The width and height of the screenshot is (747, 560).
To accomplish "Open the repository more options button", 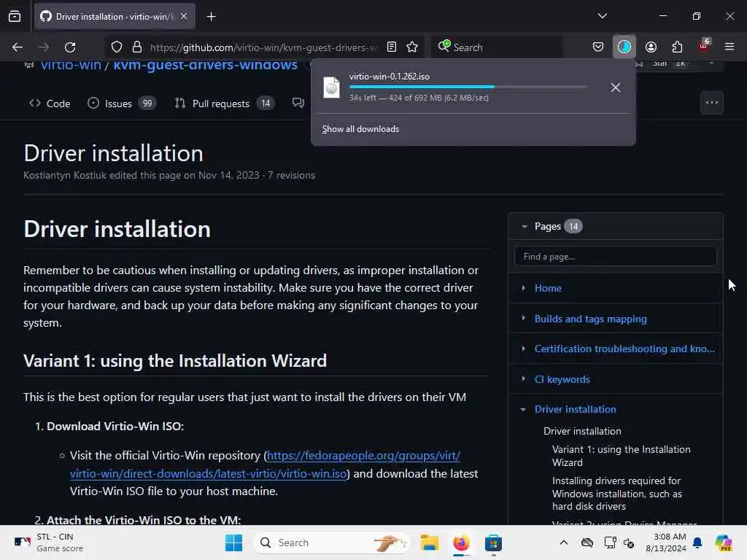I will [x=712, y=103].
